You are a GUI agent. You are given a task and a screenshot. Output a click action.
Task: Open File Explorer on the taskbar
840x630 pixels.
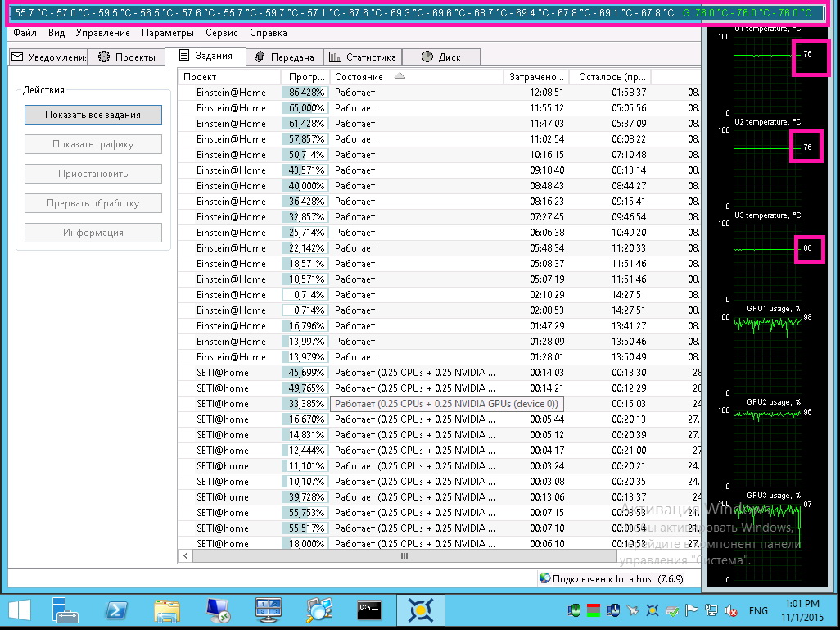tap(166, 610)
